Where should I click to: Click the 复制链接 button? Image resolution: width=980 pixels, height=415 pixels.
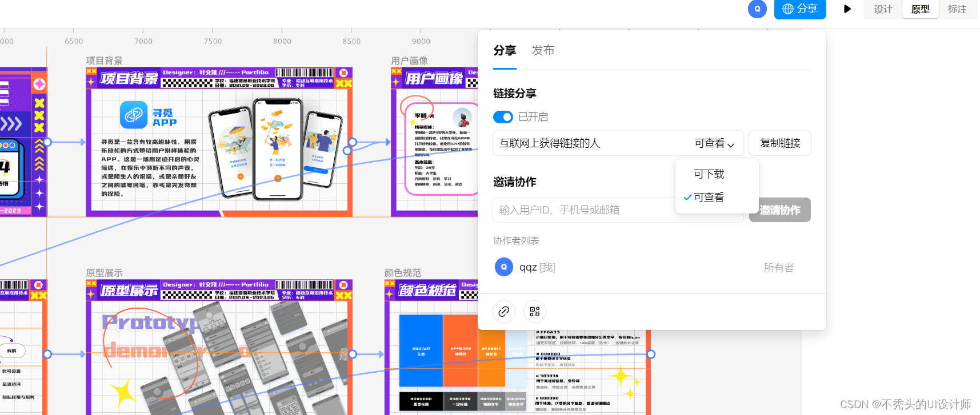pyautogui.click(x=780, y=143)
